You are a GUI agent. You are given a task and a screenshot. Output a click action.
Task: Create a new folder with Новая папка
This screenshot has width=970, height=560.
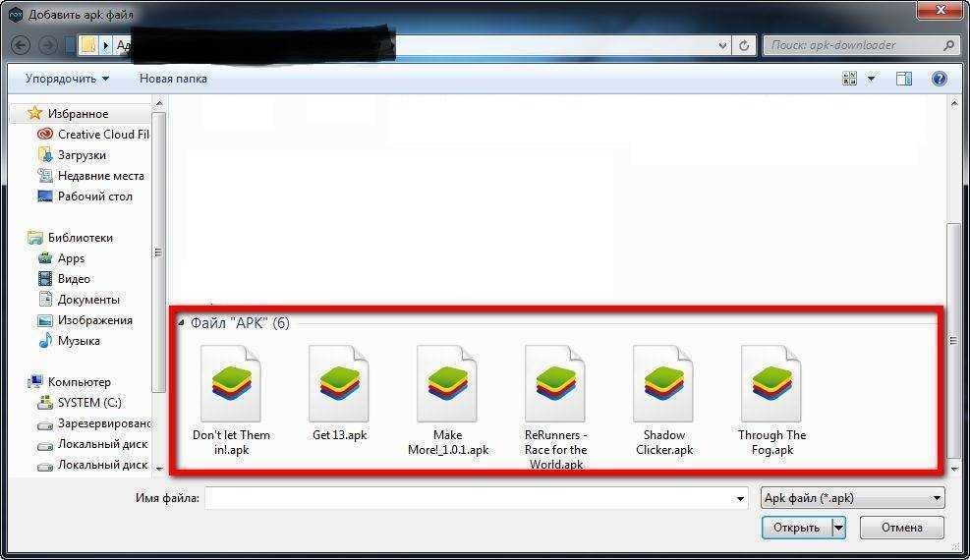(173, 79)
